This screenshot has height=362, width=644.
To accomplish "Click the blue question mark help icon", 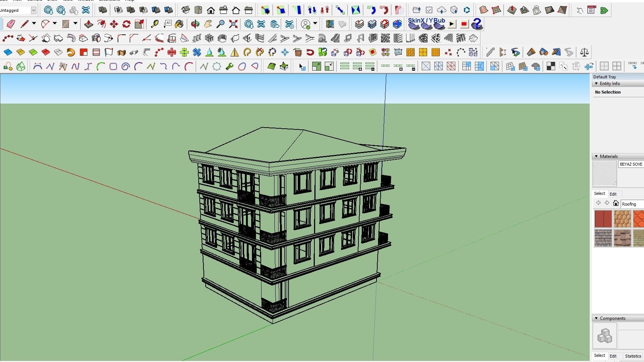I will (477, 24).
